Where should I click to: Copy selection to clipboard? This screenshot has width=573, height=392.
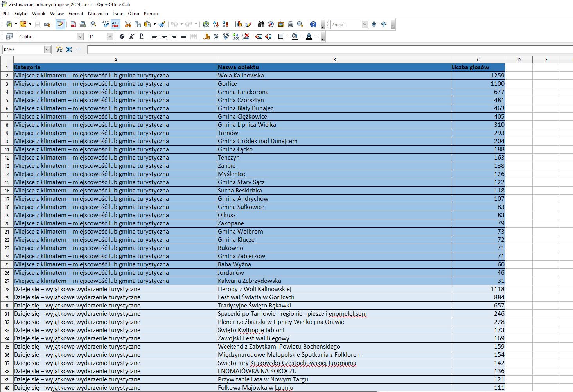point(138,24)
